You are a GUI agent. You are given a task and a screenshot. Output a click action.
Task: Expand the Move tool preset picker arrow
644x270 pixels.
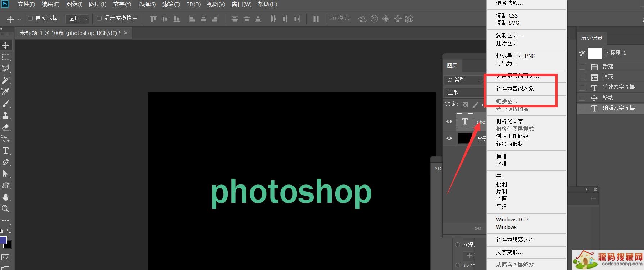tap(19, 19)
